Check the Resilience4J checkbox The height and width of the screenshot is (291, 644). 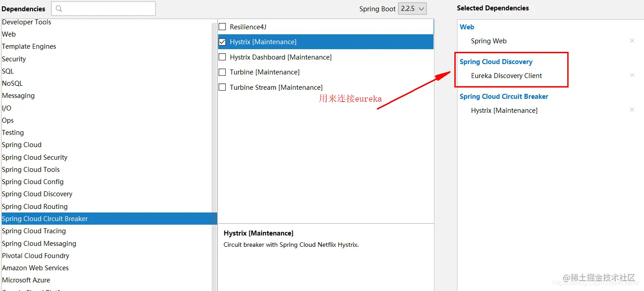pos(222,27)
